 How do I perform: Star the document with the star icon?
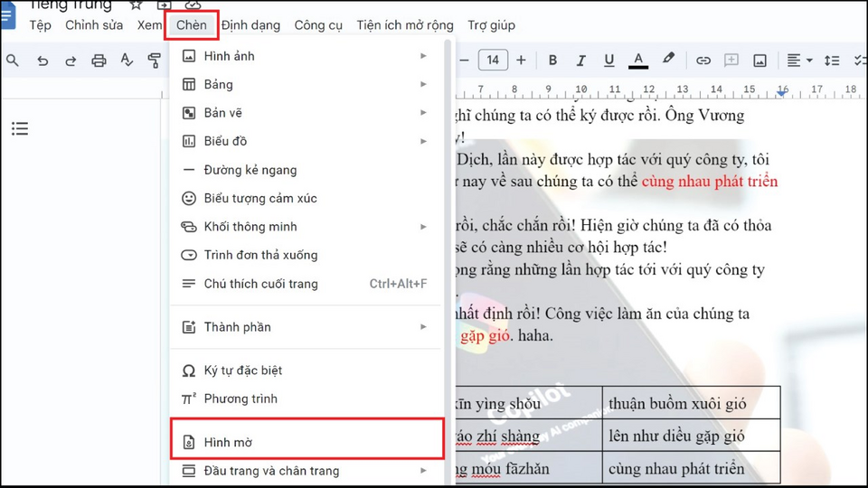pyautogui.click(x=136, y=5)
